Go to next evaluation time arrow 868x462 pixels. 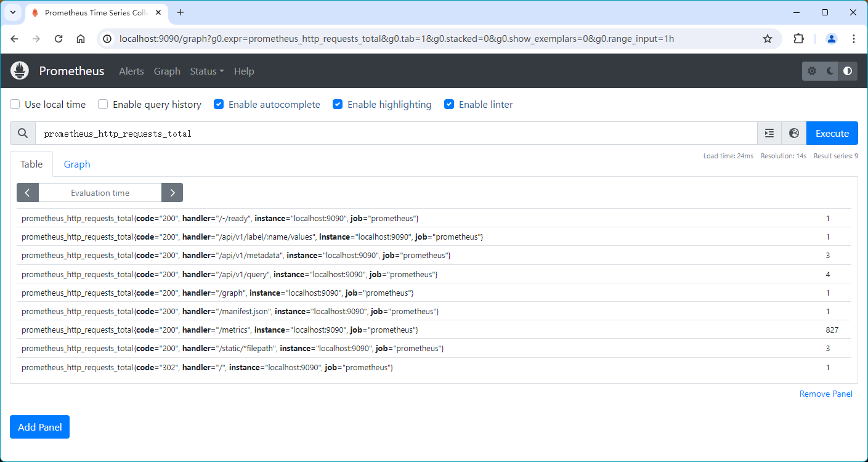click(x=172, y=193)
